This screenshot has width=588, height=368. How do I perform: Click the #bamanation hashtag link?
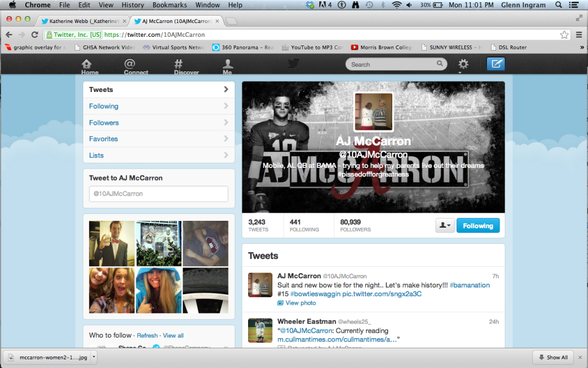coord(469,285)
